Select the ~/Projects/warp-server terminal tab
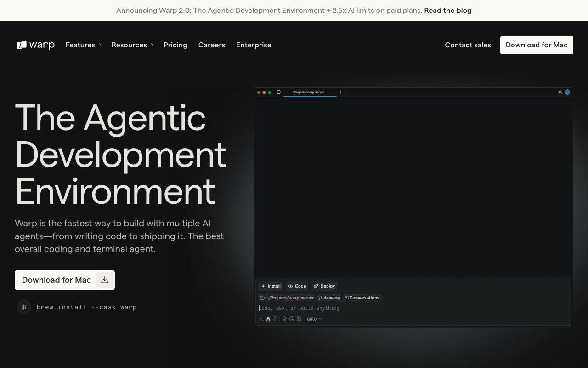This screenshot has width=588, height=368. [x=306, y=92]
